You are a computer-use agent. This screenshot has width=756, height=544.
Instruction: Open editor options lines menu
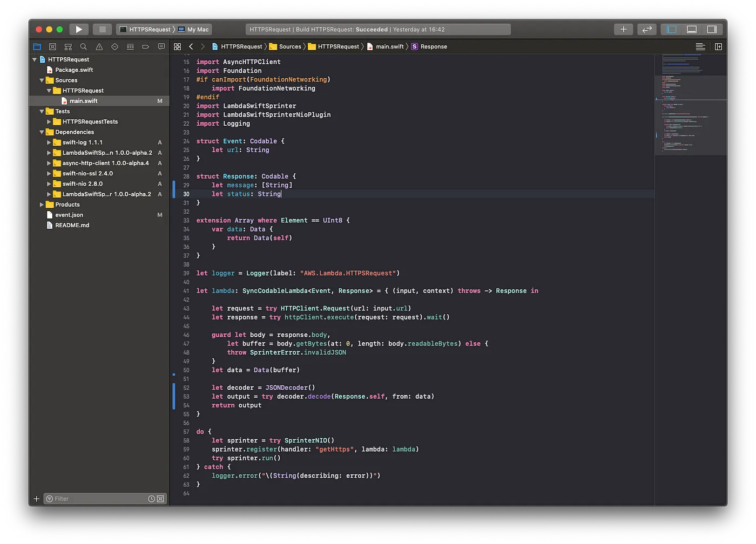(x=700, y=47)
